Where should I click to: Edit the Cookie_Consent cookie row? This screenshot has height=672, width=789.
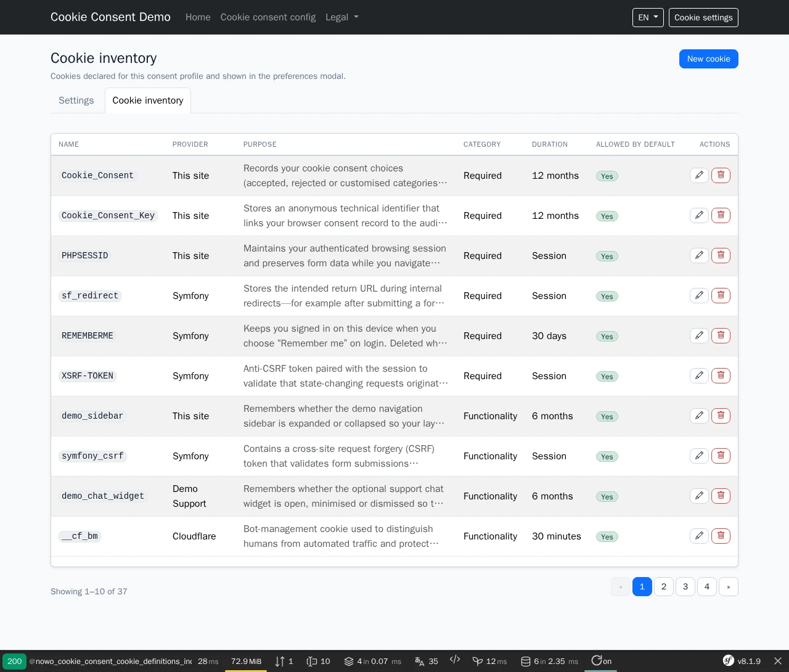pyautogui.click(x=699, y=175)
